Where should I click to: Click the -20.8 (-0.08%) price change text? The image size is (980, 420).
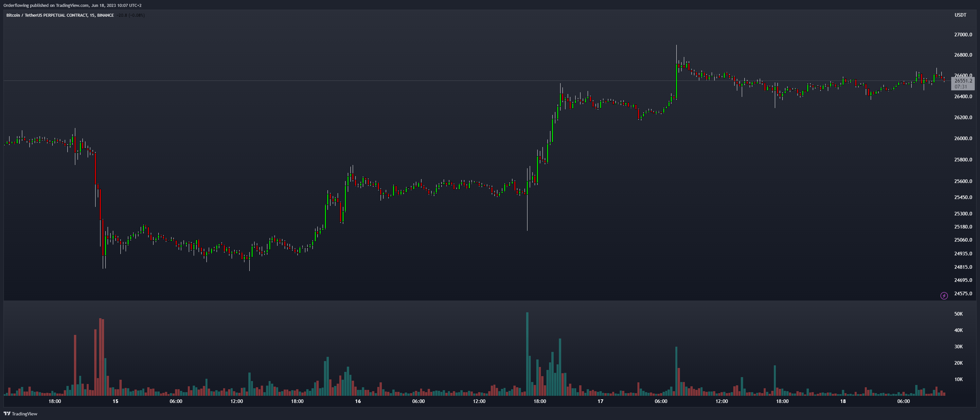[130, 15]
